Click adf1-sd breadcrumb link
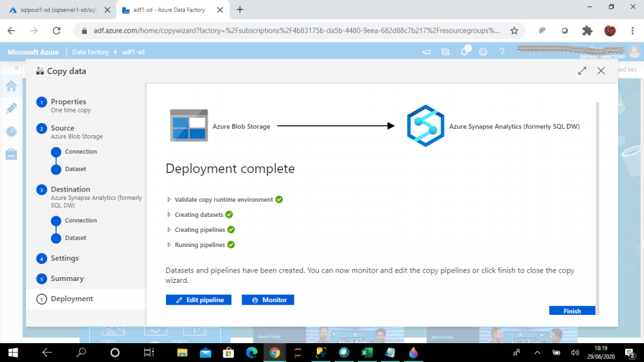This screenshot has width=644, height=362. [133, 52]
